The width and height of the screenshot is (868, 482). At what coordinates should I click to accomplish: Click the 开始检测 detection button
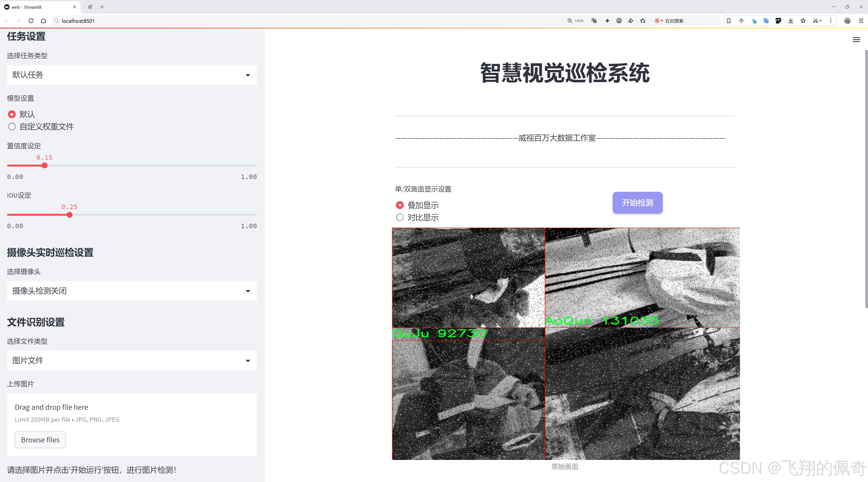(637, 203)
